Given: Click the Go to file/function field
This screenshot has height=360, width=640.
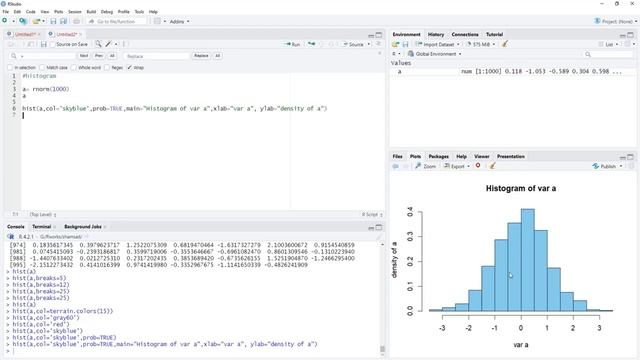Looking at the screenshot, I should click(x=116, y=21).
